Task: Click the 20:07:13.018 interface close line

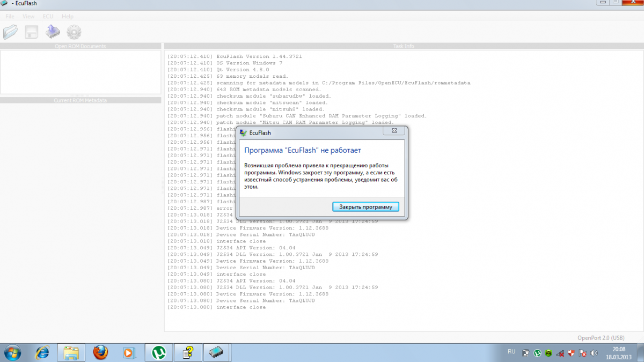Action: [x=216, y=241]
